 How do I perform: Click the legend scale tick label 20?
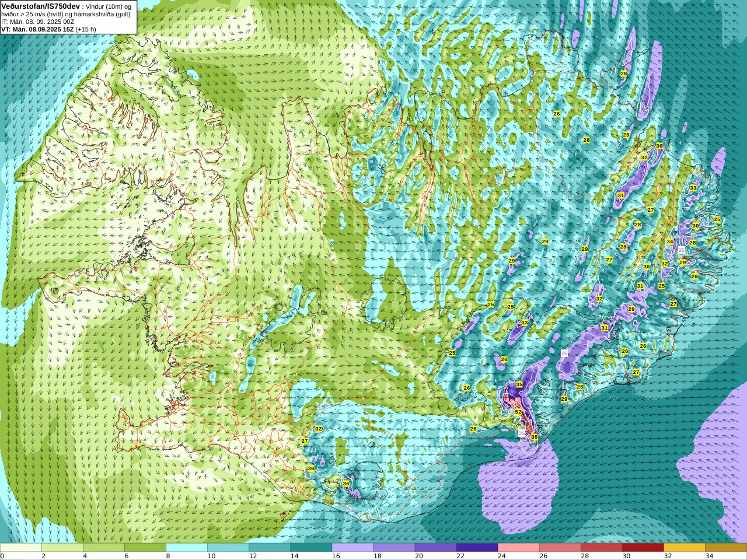(418, 556)
